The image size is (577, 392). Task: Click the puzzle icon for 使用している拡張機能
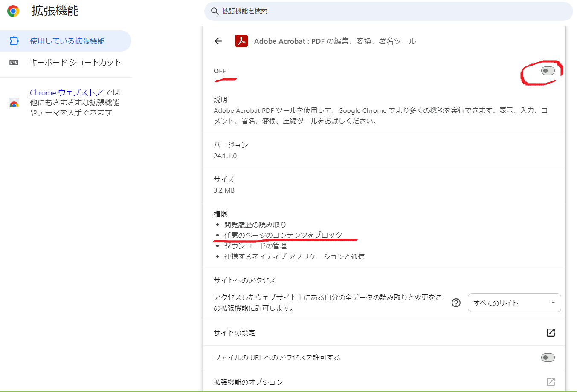pos(14,41)
